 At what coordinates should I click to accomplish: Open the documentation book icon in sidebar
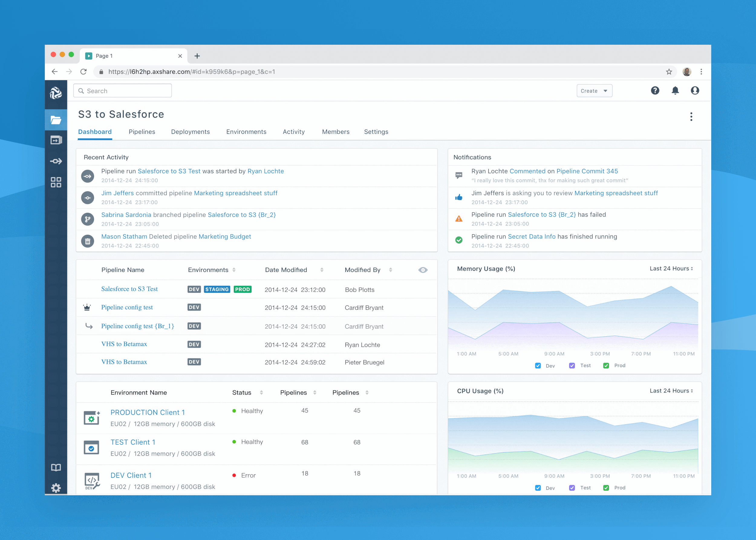[56, 467]
